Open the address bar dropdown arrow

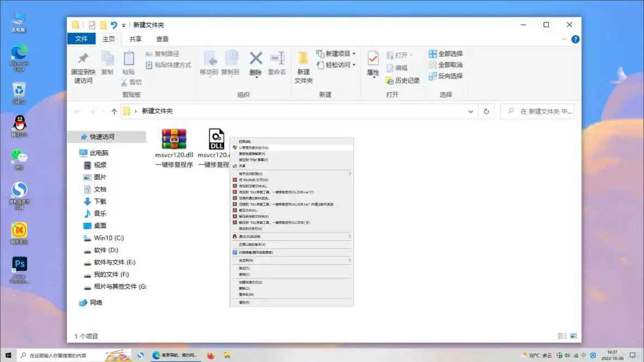tap(471, 111)
